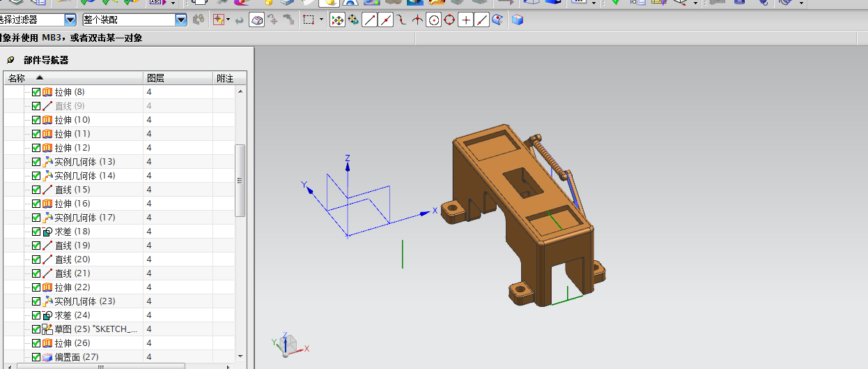Toggle End Point snap icon

point(370,20)
